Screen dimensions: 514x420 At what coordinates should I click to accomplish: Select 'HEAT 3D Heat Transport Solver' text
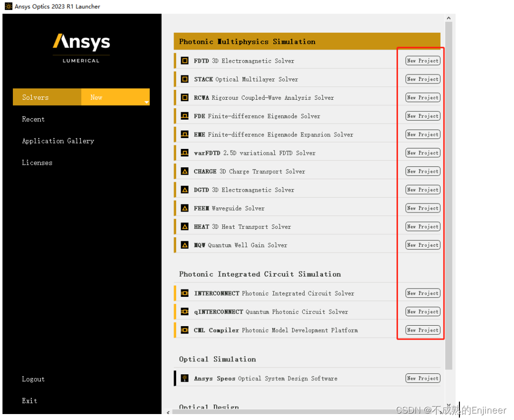(x=242, y=226)
